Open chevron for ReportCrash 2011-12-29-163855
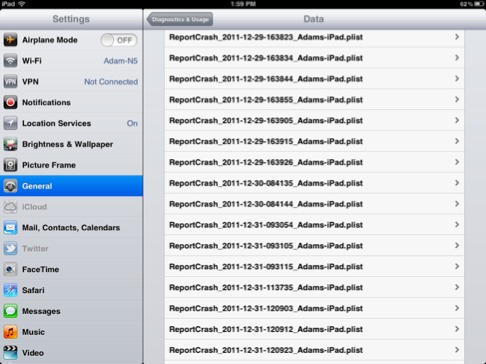Image resolution: width=486 pixels, height=364 pixels. (457, 99)
